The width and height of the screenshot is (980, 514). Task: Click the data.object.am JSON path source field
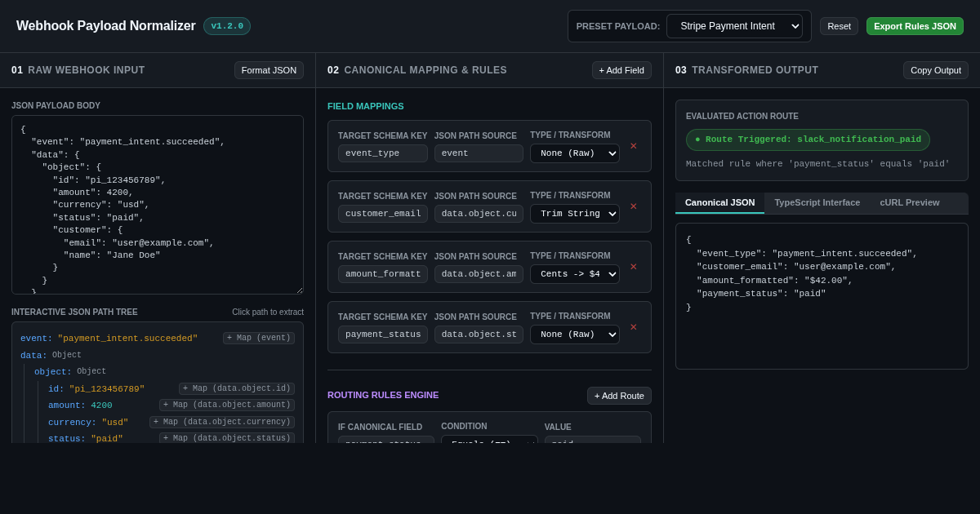(479, 274)
